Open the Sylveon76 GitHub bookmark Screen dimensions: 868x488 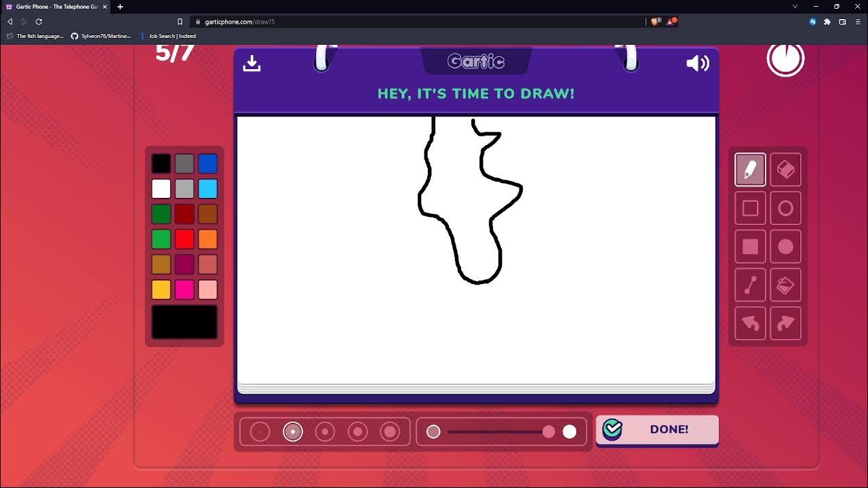(101, 36)
